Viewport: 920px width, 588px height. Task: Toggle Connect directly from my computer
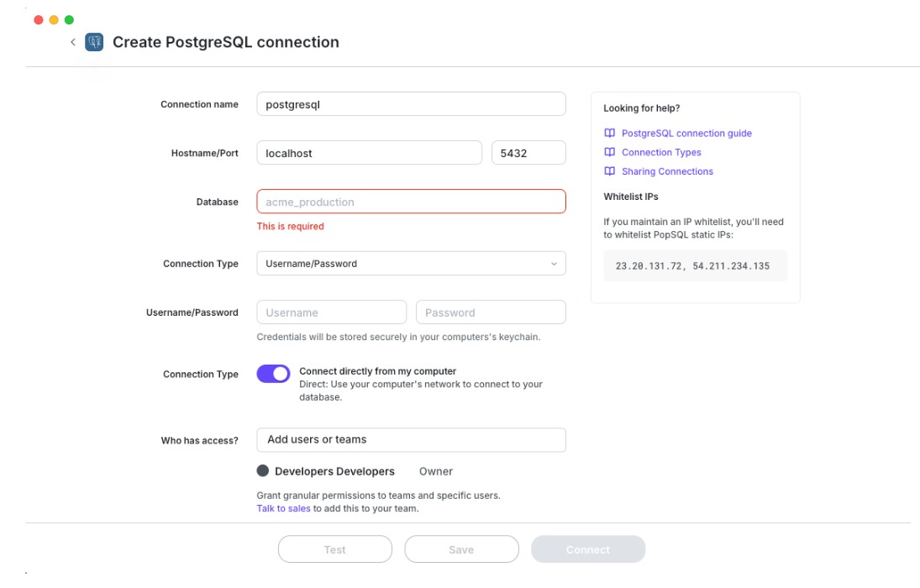click(x=273, y=374)
